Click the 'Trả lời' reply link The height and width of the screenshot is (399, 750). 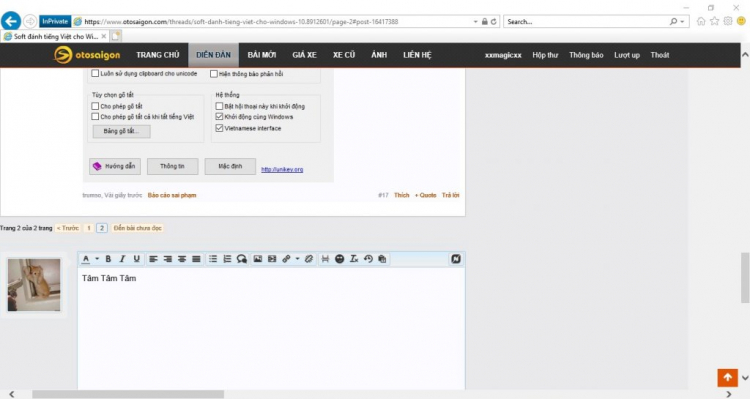coord(451,195)
